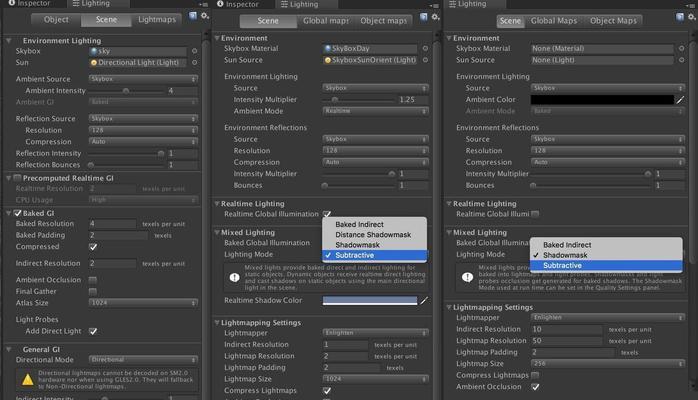Select Distance Shadowmask lighting mode
698x400 pixels.
[374, 235]
